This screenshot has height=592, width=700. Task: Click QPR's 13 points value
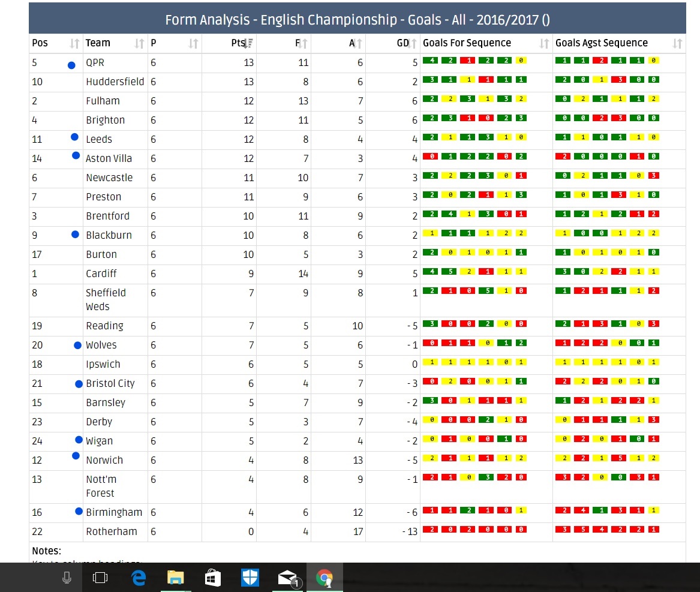point(249,63)
